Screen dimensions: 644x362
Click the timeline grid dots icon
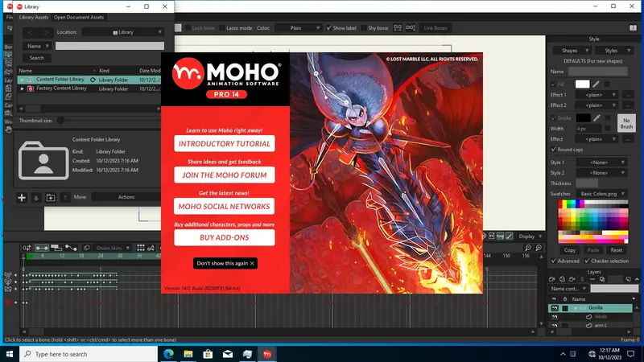pyautogui.click(x=140, y=248)
